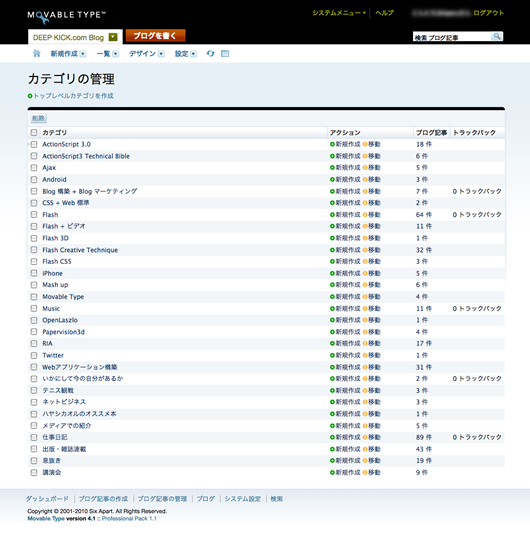The image size is (530, 545).
Task: Click green new-create icon for Movable Type row
Action: coord(332,296)
